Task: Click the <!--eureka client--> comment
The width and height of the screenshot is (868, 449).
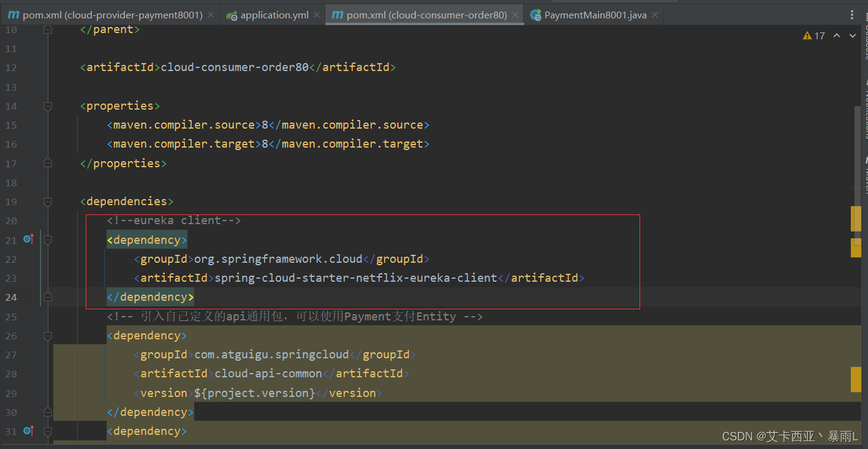Action: 174,221
